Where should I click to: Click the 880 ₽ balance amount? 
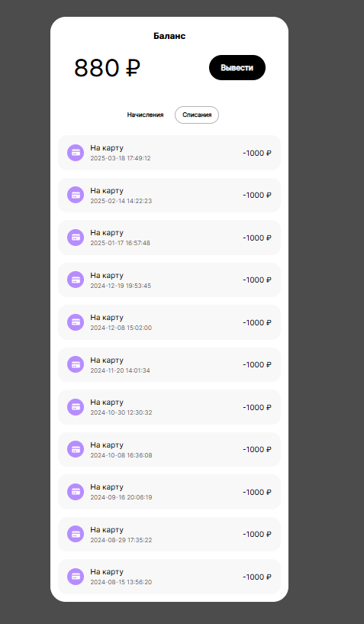(107, 68)
